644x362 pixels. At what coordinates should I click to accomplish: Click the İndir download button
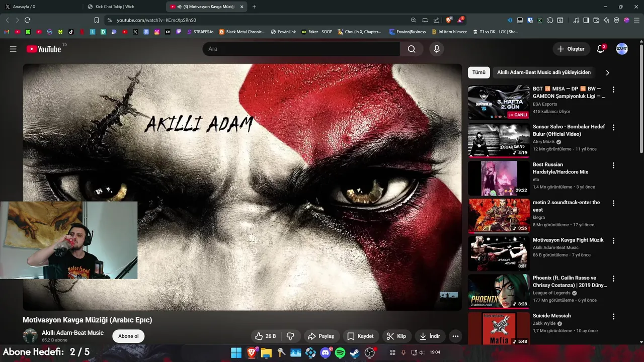point(430,336)
